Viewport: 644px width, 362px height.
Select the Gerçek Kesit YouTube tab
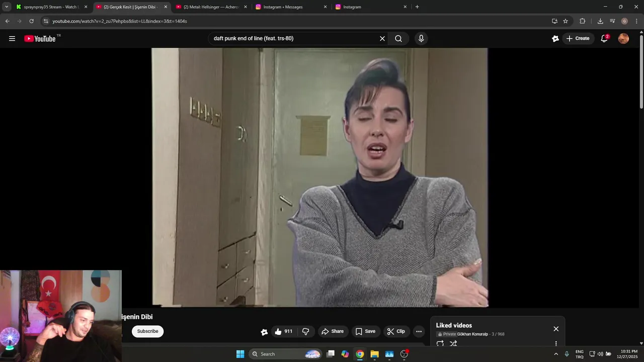tap(131, 7)
